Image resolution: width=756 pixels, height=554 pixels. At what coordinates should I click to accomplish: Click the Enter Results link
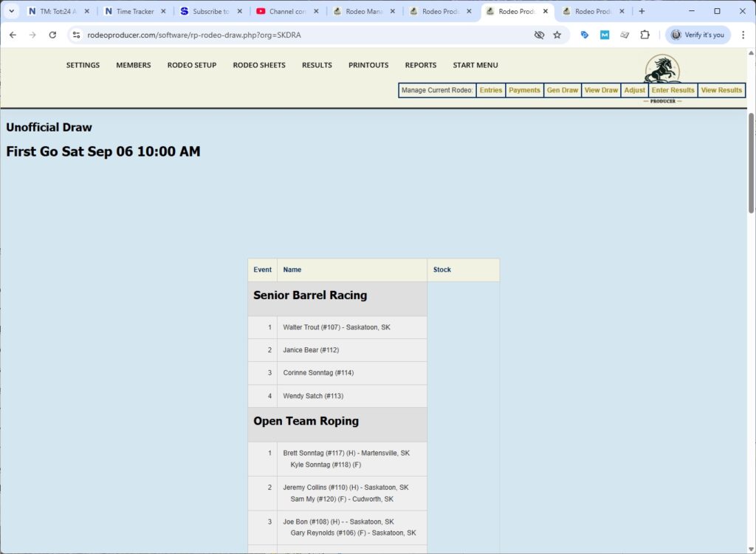(x=673, y=90)
